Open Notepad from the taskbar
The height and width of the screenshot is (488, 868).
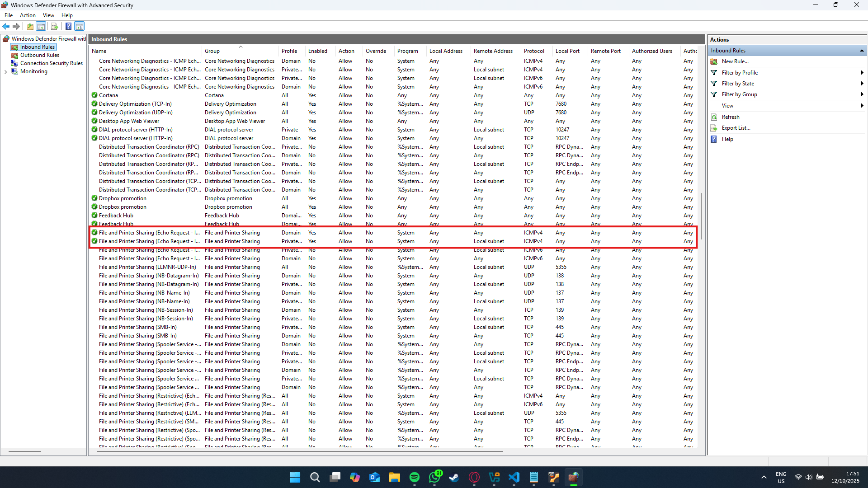[x=534, y=477]
